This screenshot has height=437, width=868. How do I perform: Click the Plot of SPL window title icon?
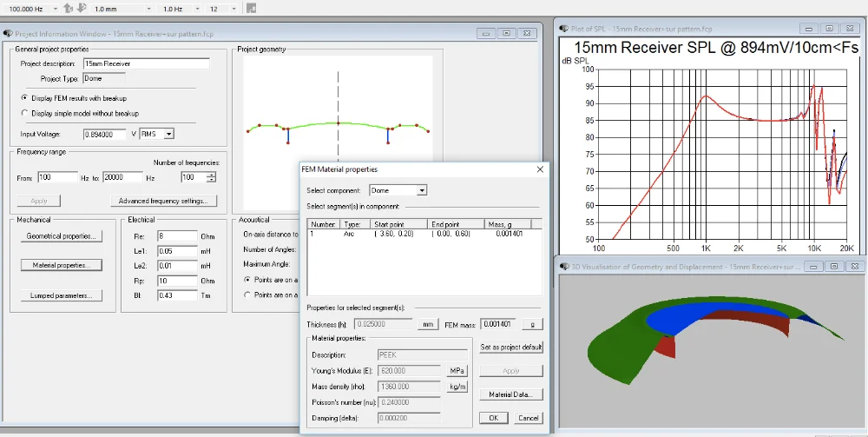[563, 29]
